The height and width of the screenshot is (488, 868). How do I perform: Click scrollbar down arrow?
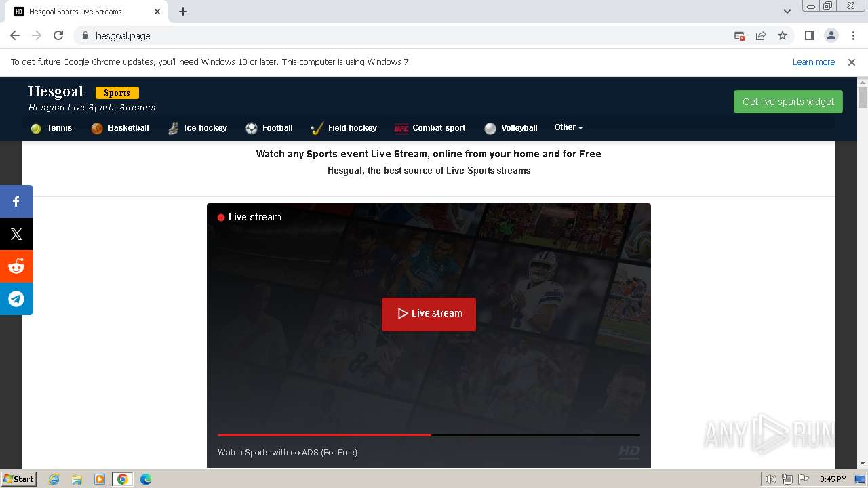[863, 463]
